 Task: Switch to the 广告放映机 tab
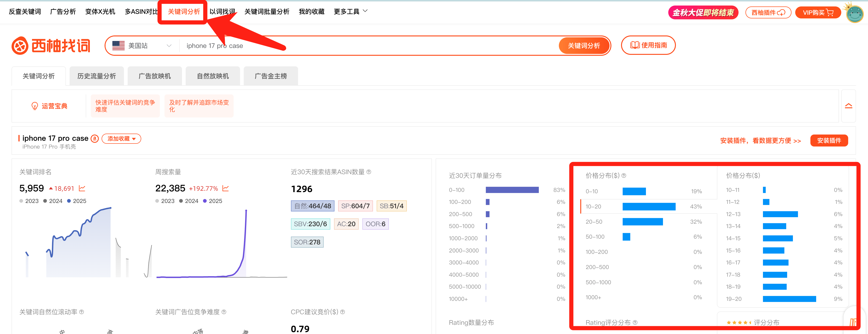(x=155, y=76)
